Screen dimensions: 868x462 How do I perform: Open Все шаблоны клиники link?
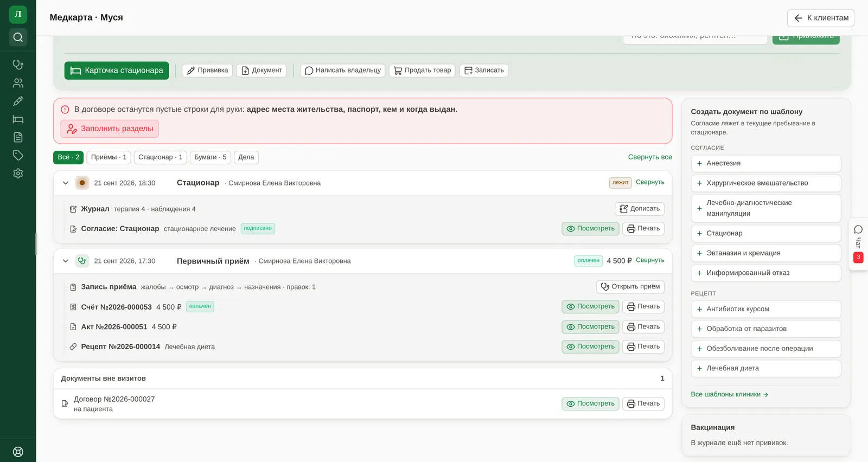tap(730, 395)
